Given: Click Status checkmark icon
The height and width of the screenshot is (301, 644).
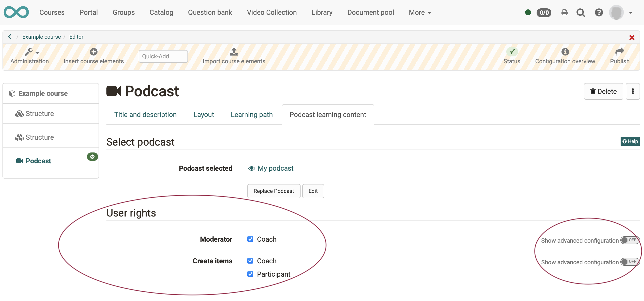Looking at the screenshot, I should (x=512, y=52).
